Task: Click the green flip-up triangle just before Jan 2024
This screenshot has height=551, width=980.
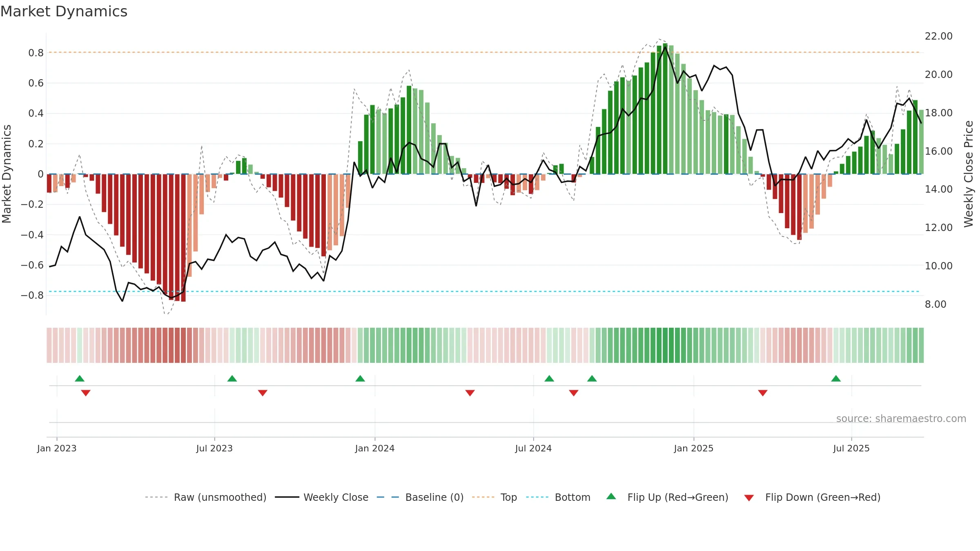Action: point(360,378)
